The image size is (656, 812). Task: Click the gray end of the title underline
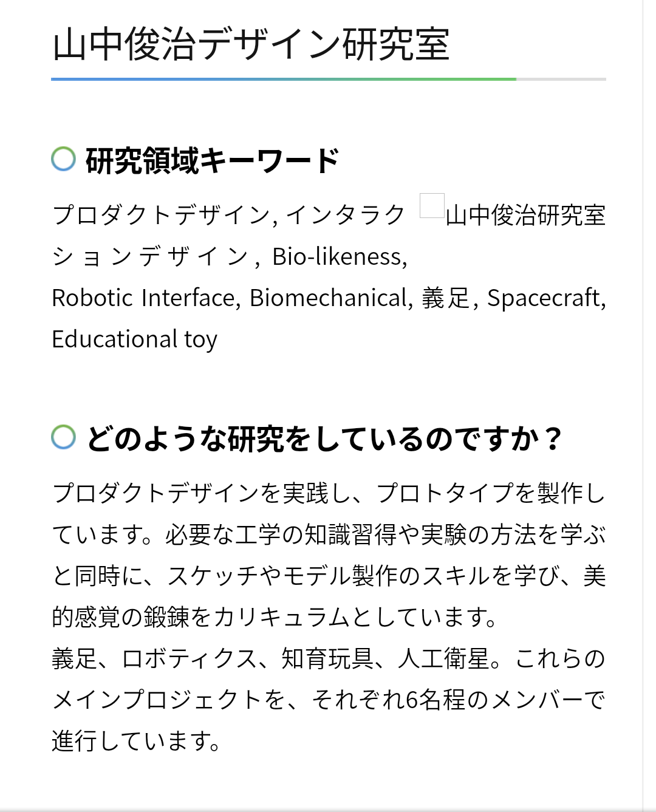561,79
